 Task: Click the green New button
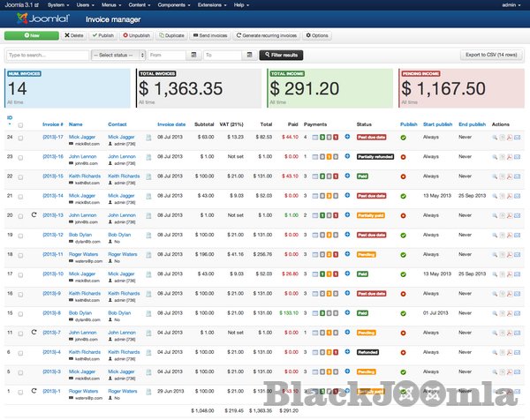click(x=30, y=35)
